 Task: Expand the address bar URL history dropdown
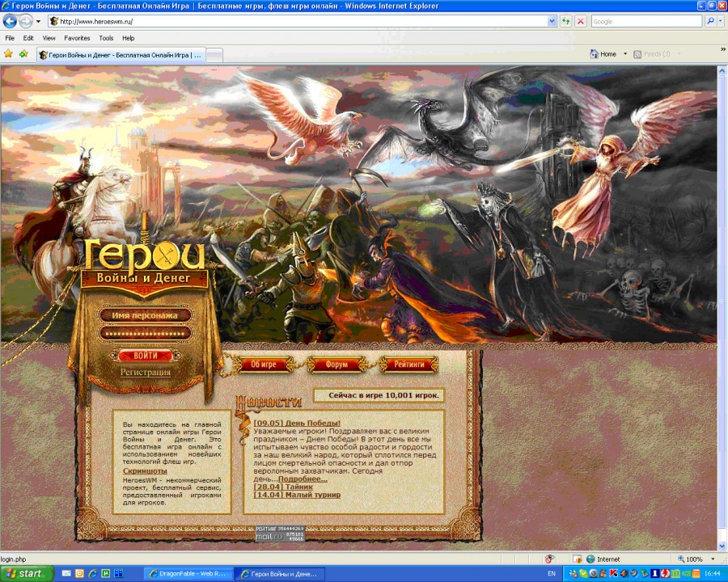552,21
